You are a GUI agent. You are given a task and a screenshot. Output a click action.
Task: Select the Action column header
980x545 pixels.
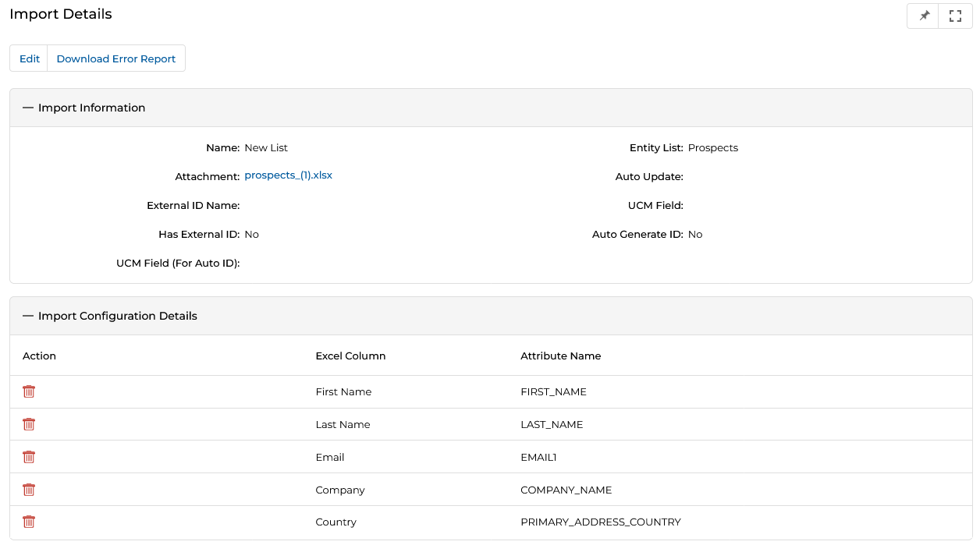39,356
